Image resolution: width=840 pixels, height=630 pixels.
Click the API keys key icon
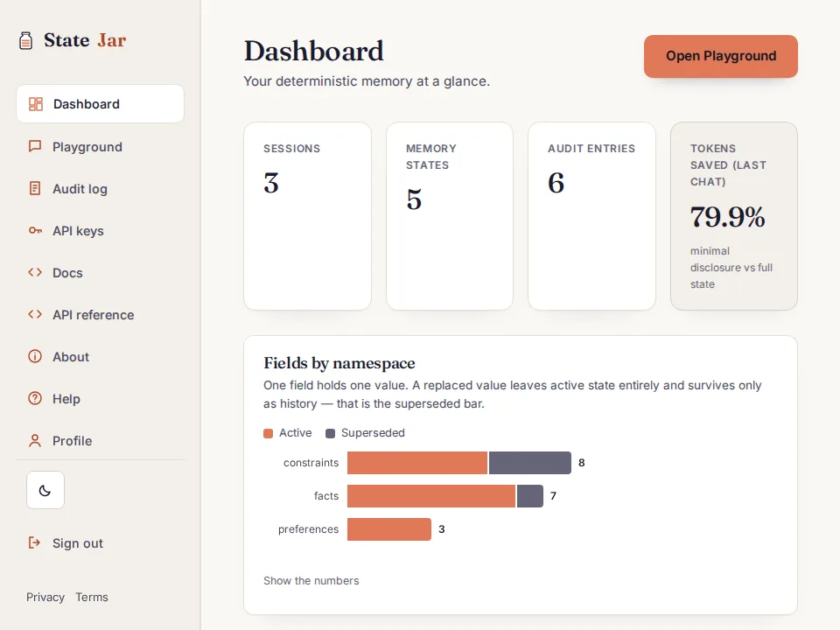click(x=35, y=230)
